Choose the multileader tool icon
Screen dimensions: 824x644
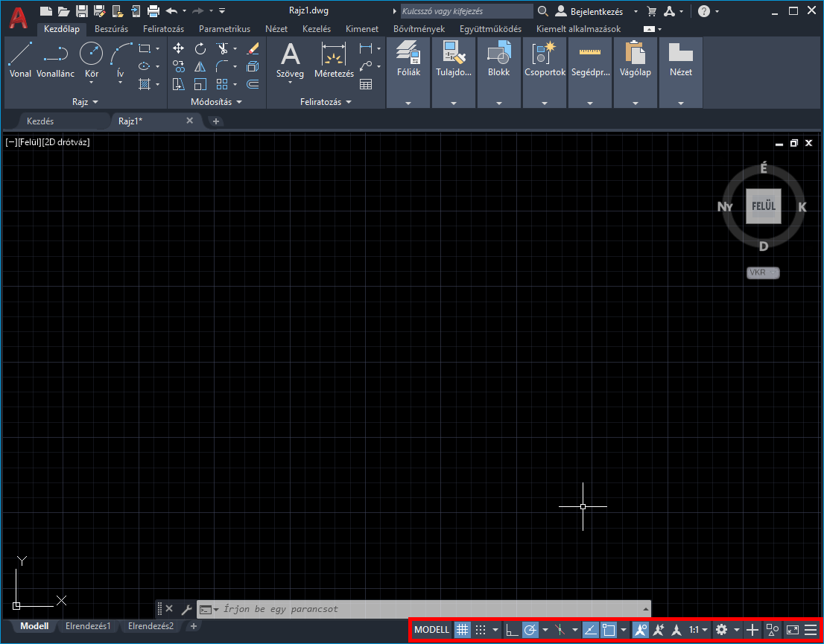point(366,66)
